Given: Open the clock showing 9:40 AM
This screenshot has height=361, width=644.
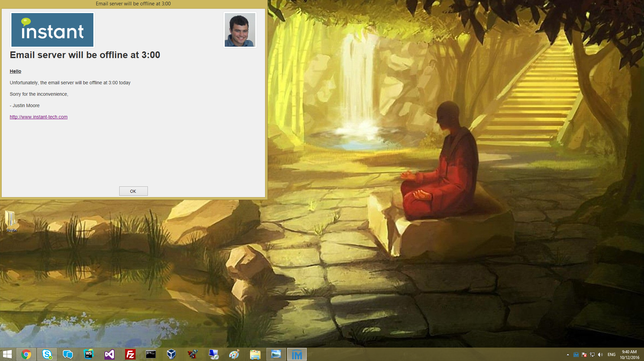Looking at the screenshot, I should (629, 355).
